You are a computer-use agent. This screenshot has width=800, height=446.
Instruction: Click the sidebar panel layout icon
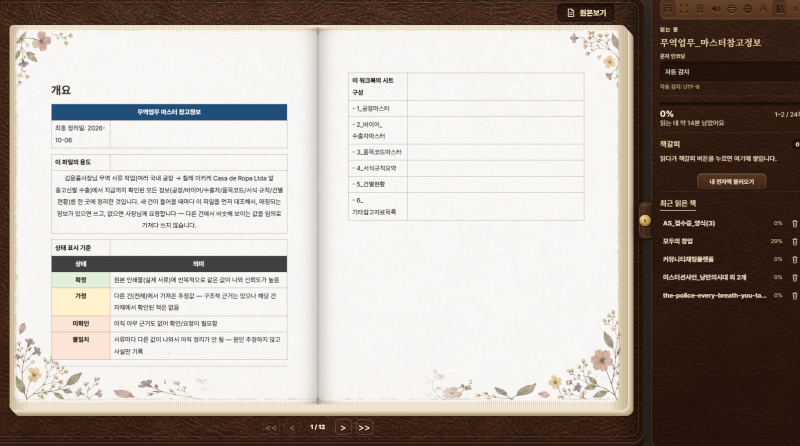point(668,9)
